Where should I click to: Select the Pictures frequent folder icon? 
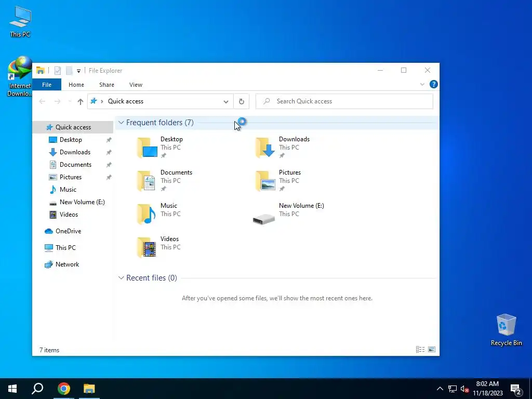click(x=265, y=181)
